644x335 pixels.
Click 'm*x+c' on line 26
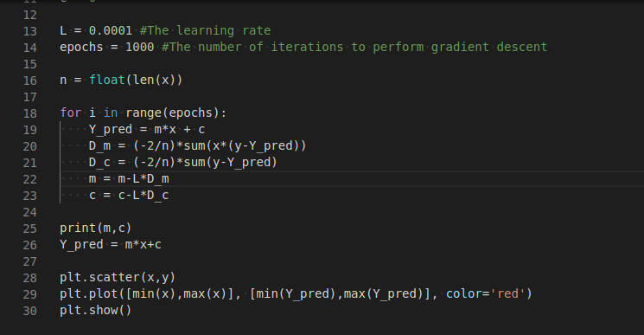point(143,244)
